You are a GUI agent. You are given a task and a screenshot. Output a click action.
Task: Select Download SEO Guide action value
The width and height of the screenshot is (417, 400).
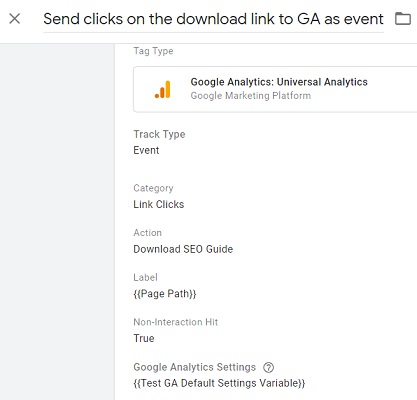(183, 249)
